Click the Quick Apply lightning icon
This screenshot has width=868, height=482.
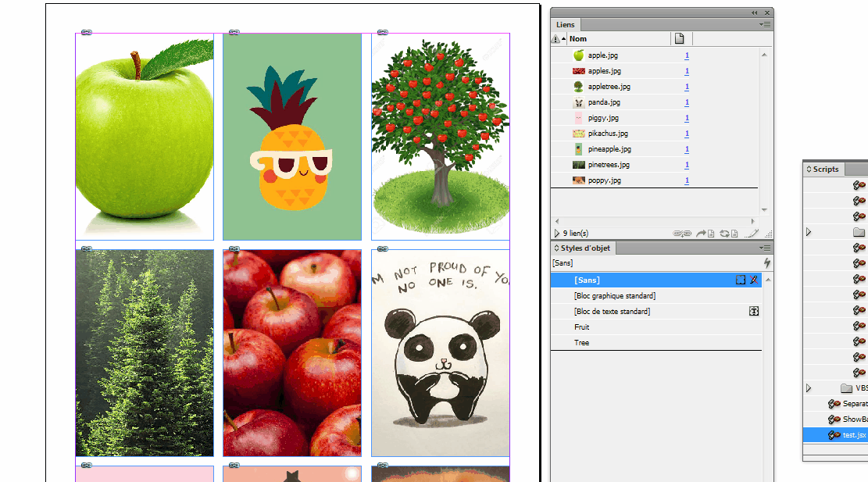click(x=766, y=262)
